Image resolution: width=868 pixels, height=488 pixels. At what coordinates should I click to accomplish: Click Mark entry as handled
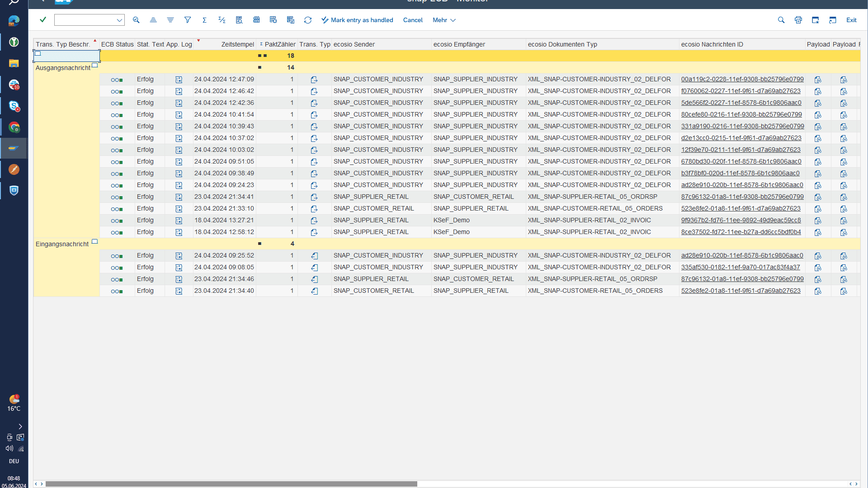pos(357,20)
